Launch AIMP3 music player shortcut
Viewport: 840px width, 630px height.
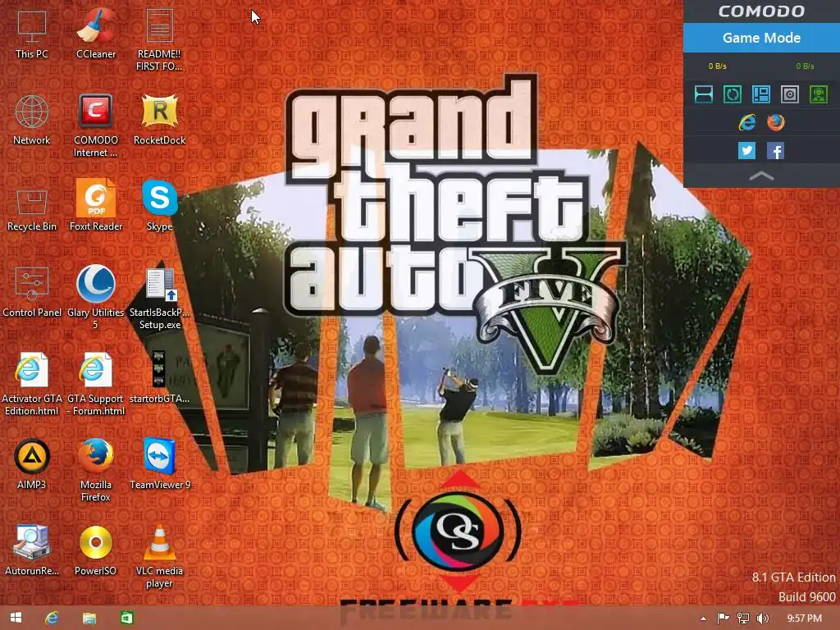pyautogui.click(x=32, y=465)
